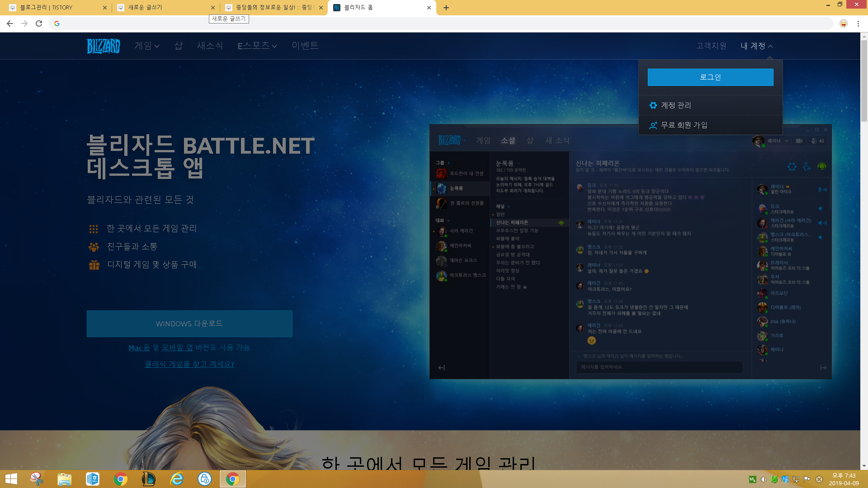Screen dimensions: 868x488
Task: Open the 이벤트 navigation item
Action: (x=305, y=46)
